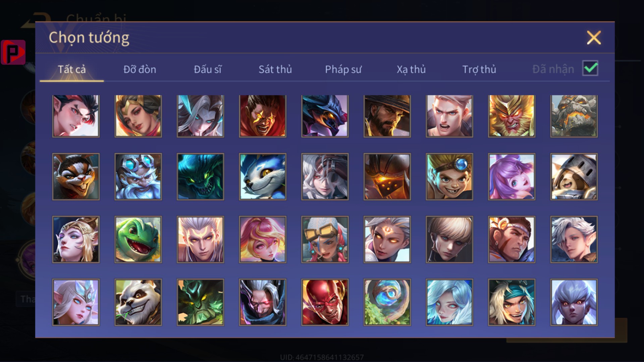Filter by the Xạ thủ tab

(411, 69)
